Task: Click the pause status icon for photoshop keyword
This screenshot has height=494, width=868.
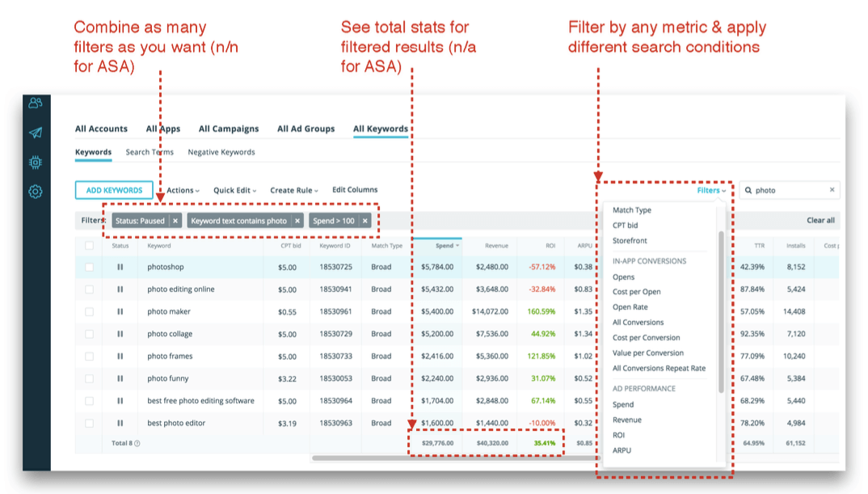Action: point(120,267)
